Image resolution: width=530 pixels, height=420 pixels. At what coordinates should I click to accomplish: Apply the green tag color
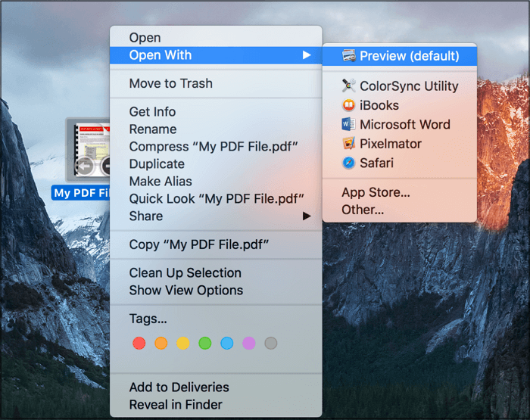[x=205, y=343]
